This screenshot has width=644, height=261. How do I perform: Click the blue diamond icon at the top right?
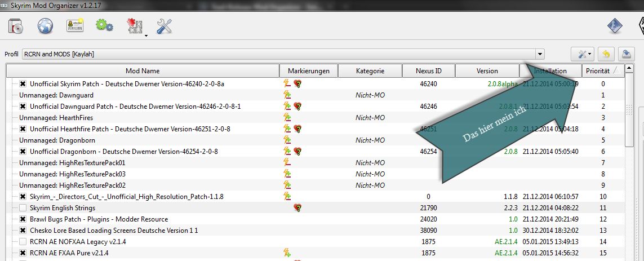pos(615,26)
